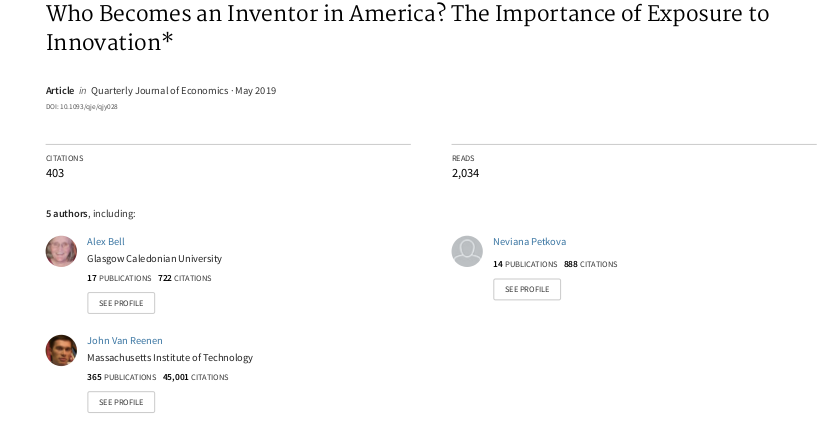This screenshot has height=427, width=821.
Task: Click See Profile under Alex Bell
Action: 121,303
